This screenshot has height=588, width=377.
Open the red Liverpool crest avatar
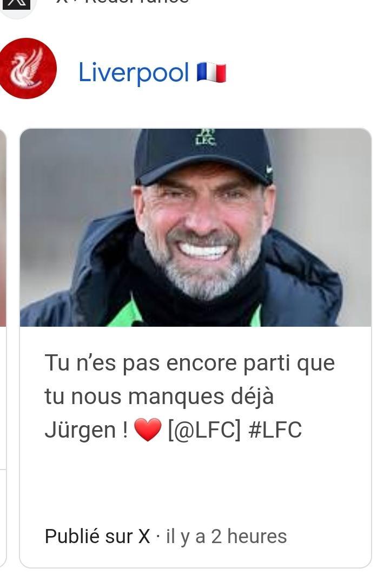27,69
